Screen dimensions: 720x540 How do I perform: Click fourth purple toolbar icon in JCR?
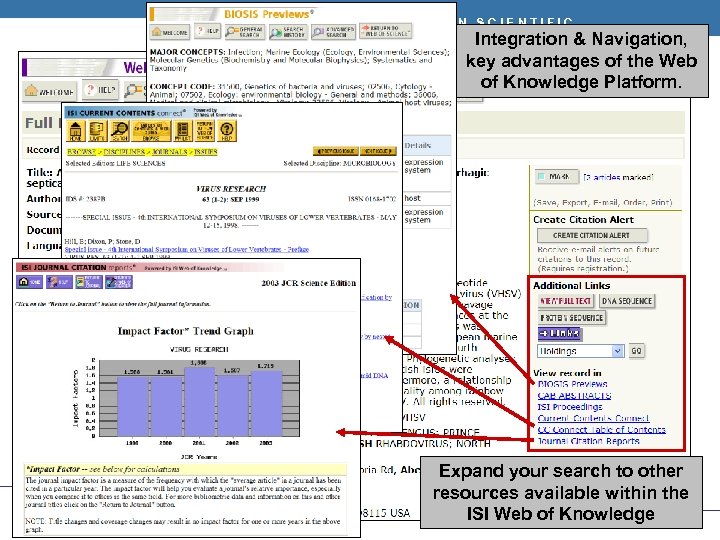coord(119,282)
